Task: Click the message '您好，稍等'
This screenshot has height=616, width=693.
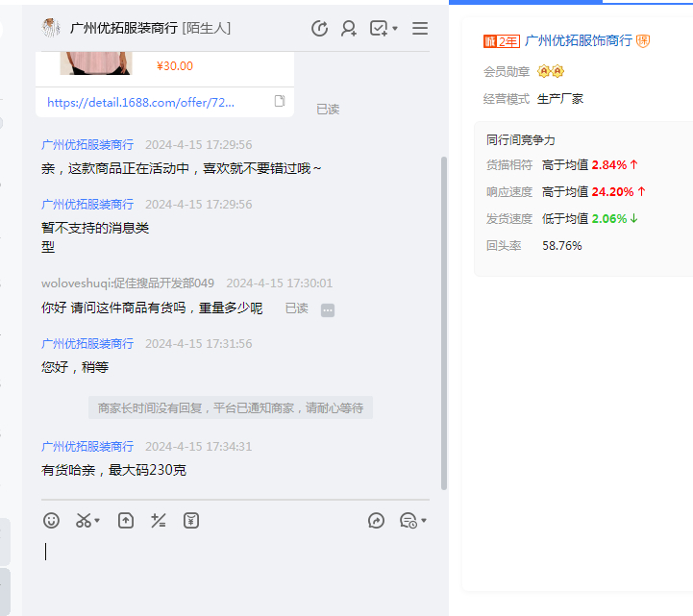Action: click(75, 367)
